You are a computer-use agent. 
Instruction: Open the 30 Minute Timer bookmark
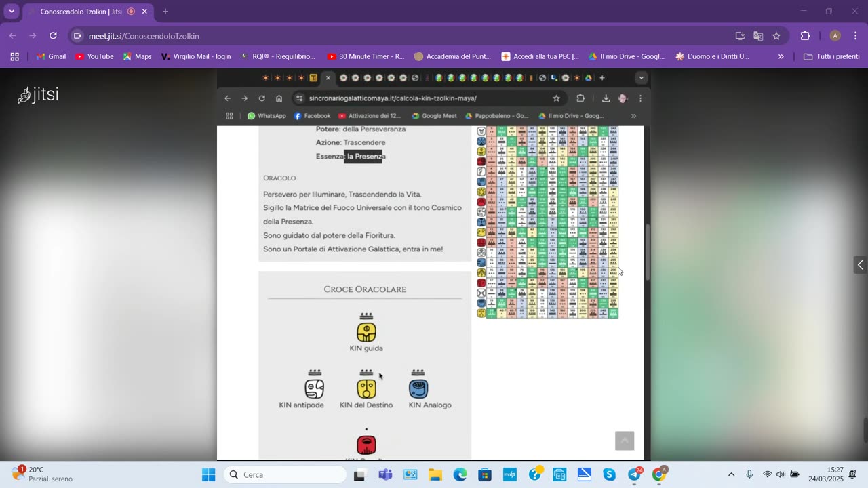coord(366,56)
